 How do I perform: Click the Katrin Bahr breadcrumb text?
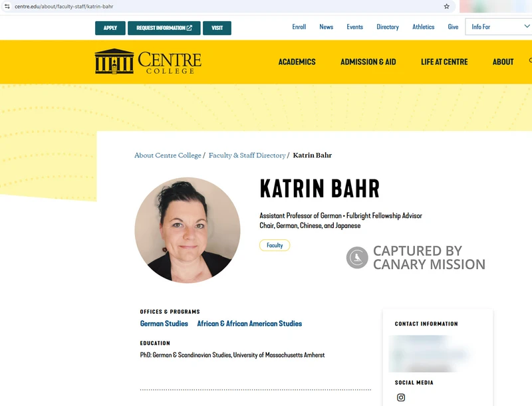pyautogui.click(x=312, y=155)
